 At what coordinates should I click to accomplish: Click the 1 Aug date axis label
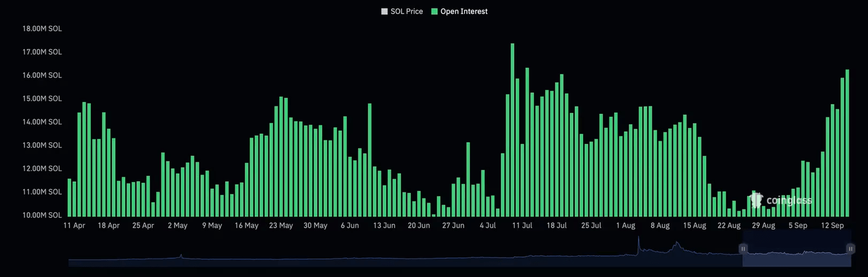click(626, 226)
